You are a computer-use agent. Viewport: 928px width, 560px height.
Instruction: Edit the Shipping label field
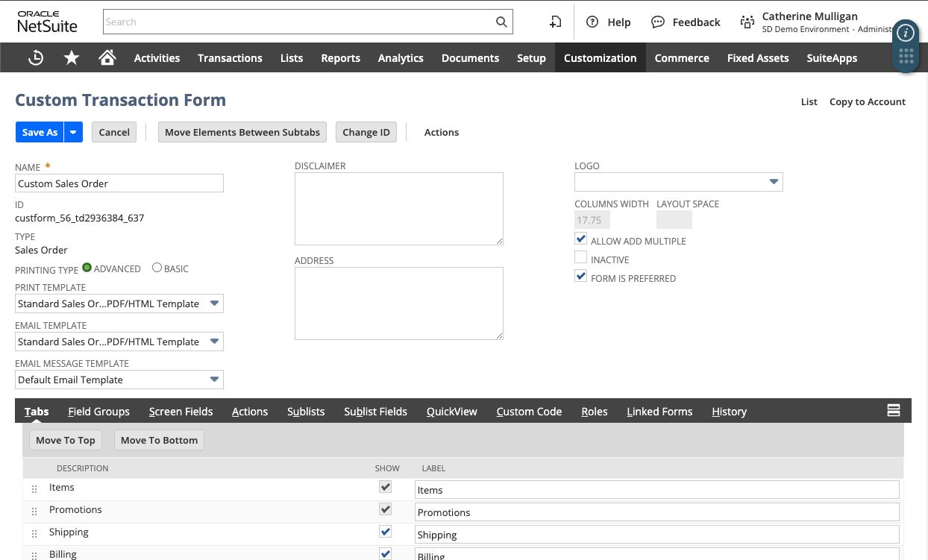tap(657, 535)
